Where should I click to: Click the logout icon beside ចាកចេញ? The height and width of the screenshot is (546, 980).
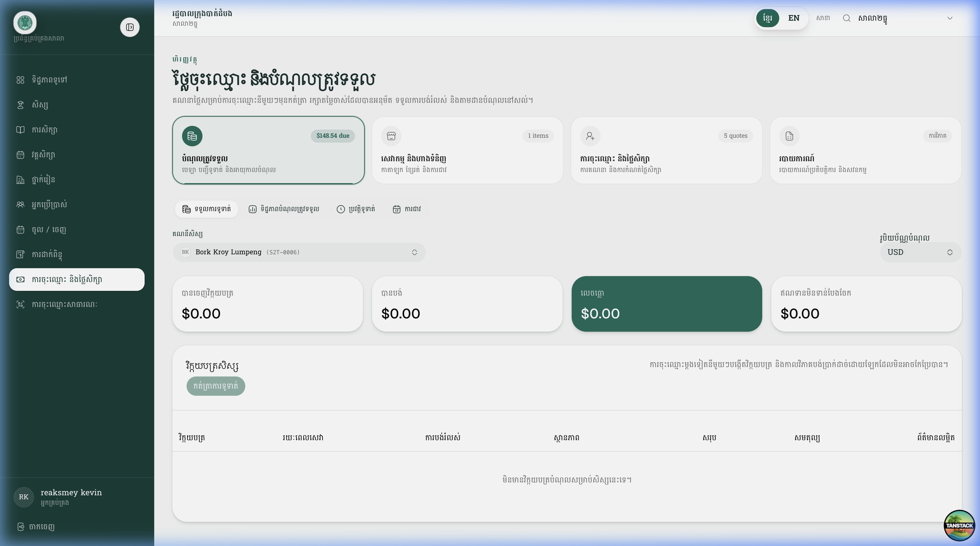tap(21, 527)
